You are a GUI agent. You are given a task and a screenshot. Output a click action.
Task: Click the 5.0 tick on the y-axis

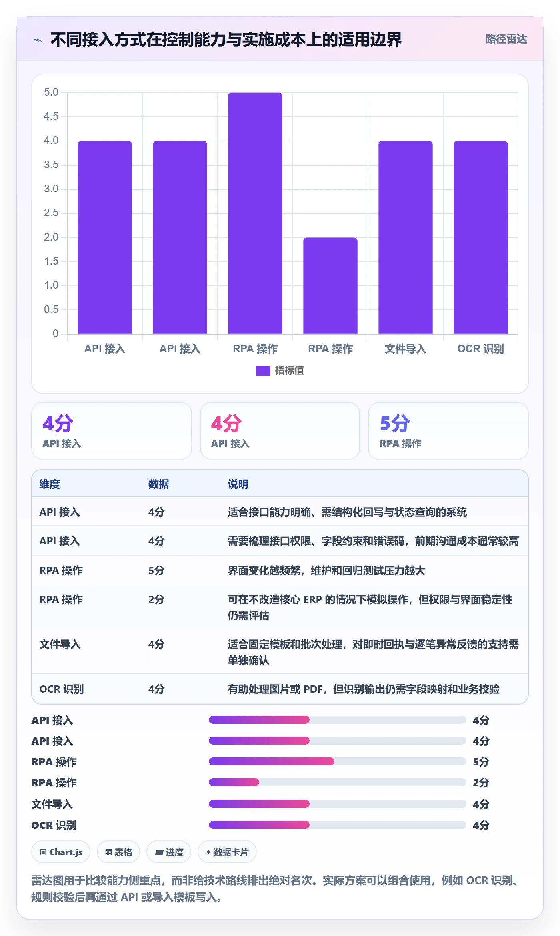(x=51, y=92)
